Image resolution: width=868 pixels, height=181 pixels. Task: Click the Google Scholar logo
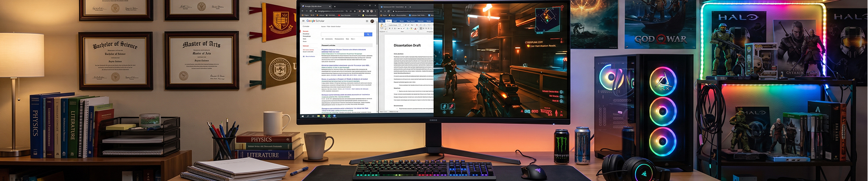click(316, 21)
